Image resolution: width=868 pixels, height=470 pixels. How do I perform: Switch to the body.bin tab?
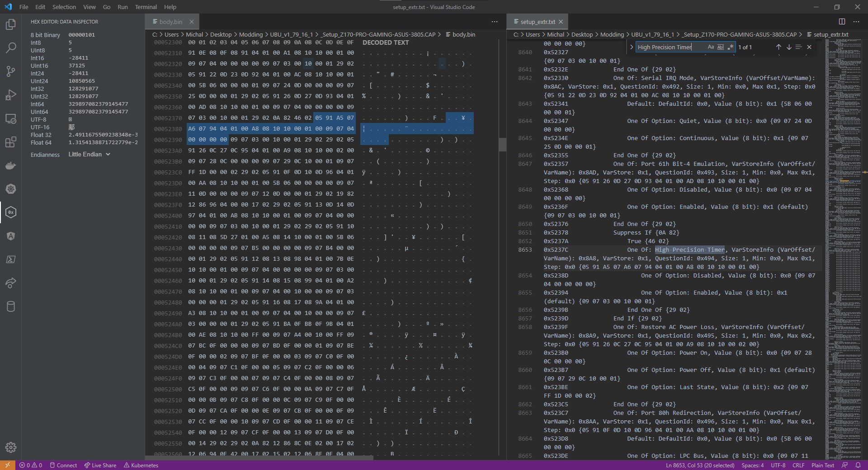171,22
